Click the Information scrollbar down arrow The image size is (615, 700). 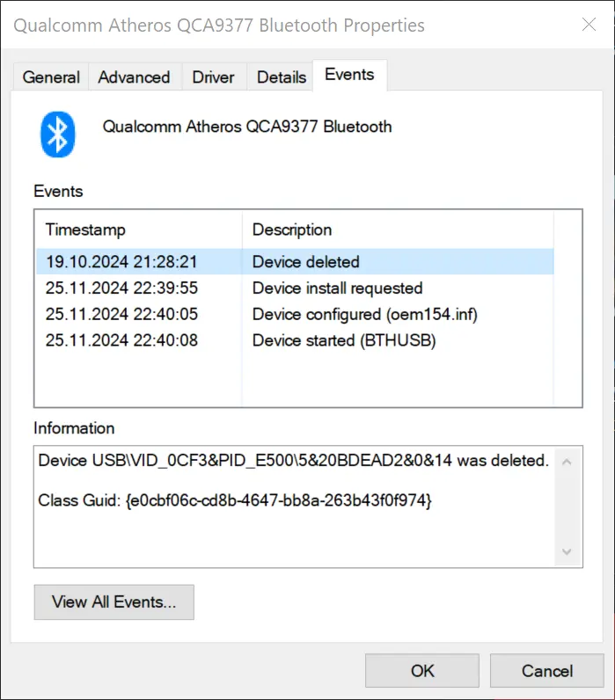coord(567,551)
